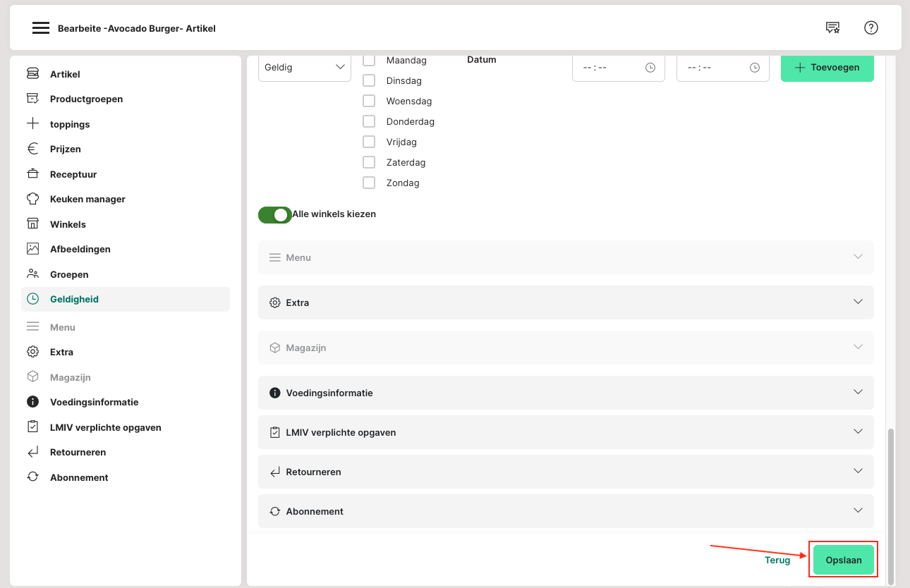The width and height of the screenshot is (910, 588).
Task: Expand the Abonnement accordion panel
Action: (x=566, y=511)
